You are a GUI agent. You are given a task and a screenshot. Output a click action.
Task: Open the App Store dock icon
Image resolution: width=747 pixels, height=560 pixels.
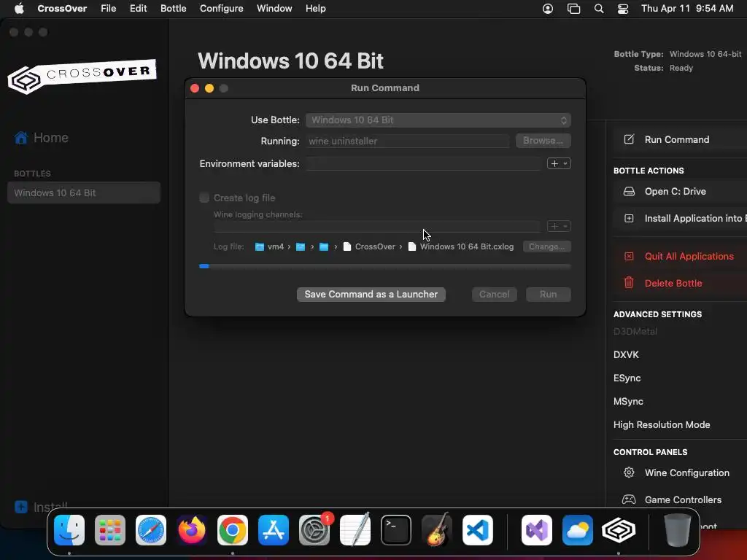pos(274,530)
